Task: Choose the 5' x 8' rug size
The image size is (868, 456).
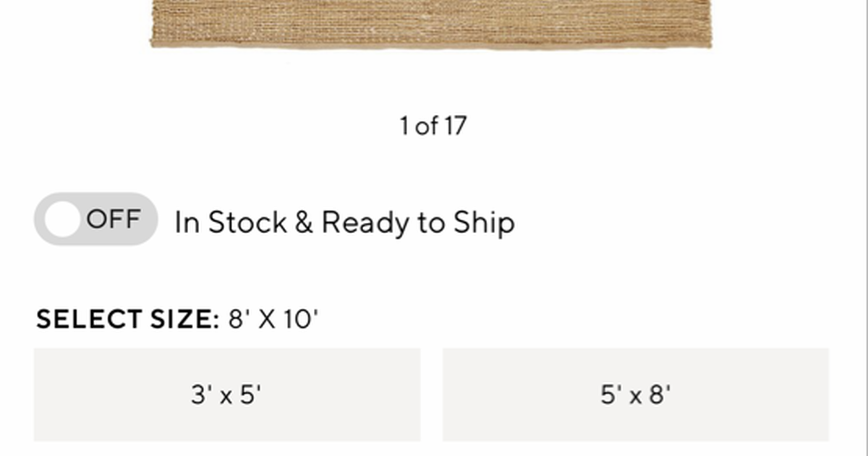Action: (636, 394)
